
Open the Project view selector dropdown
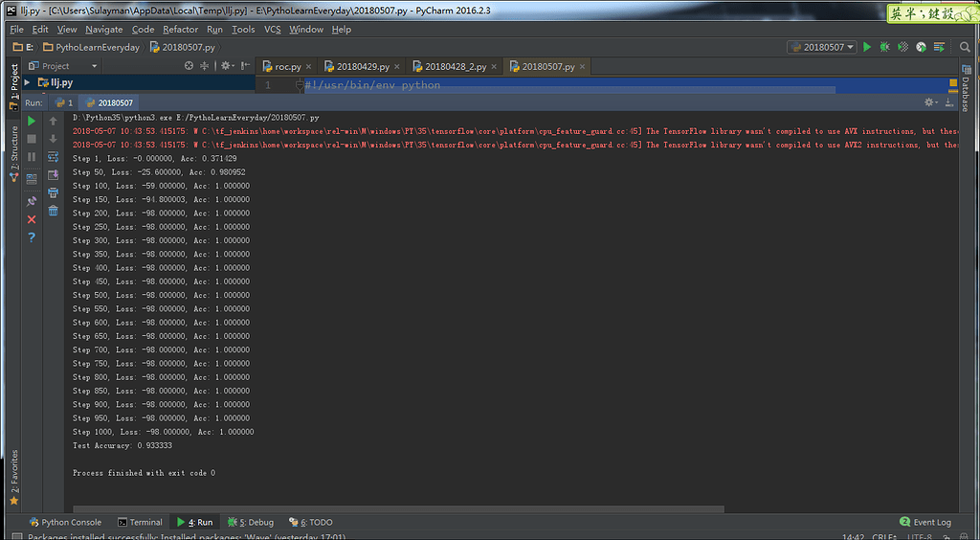(94, 66)
